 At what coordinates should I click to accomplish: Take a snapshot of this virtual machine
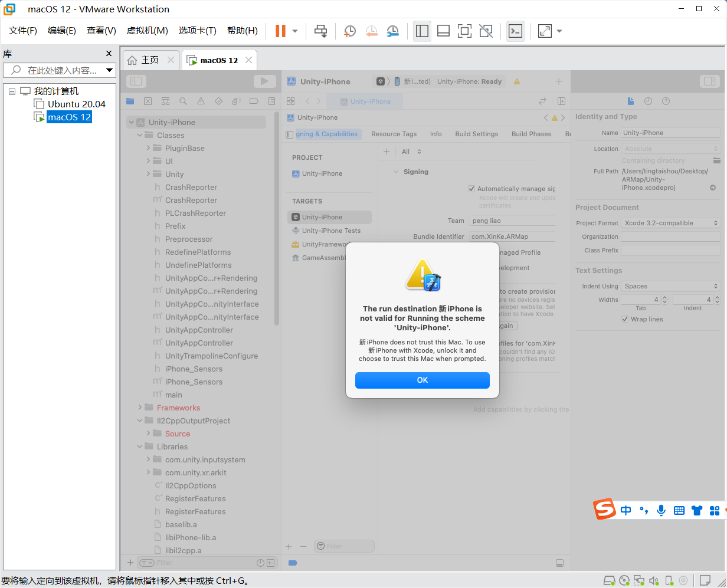coord(350,31)
